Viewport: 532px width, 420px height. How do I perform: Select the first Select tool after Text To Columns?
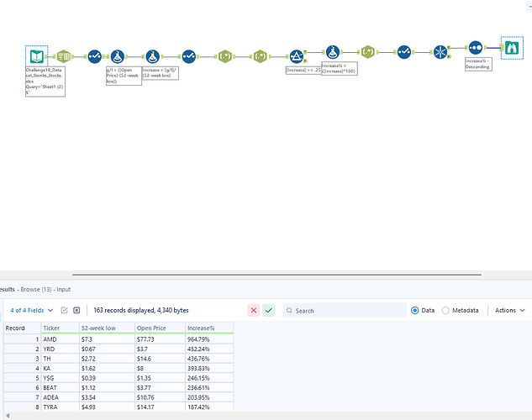click(94, 56)
